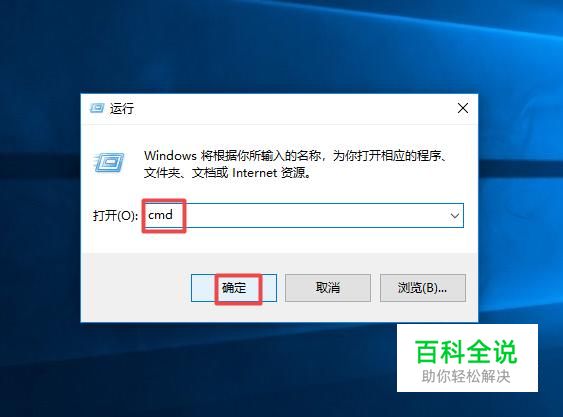
Task: Open file browser via 浏览(B)... button
Action: [423, 288]
